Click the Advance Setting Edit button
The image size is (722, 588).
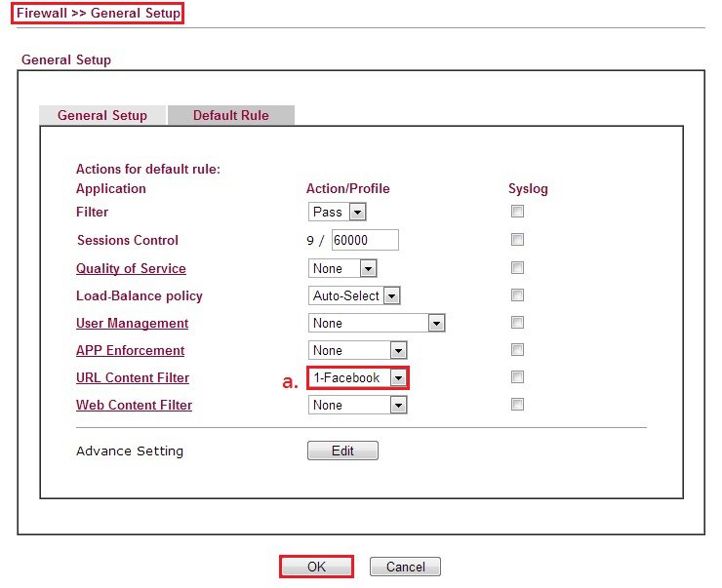click(342, 451)
